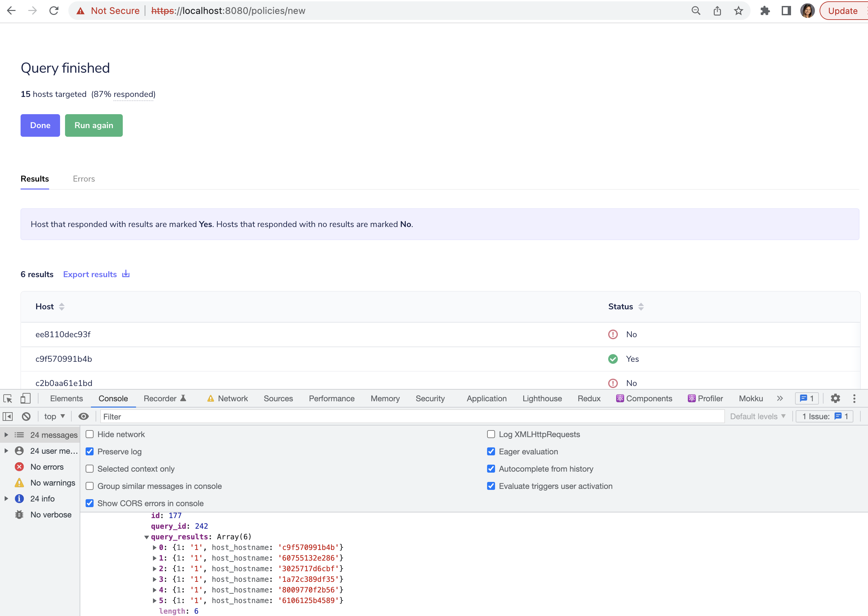The height and width of the screenshot is (616, 868).
Task: Toggle the device toolbar icon
Action: coord(26,398)
